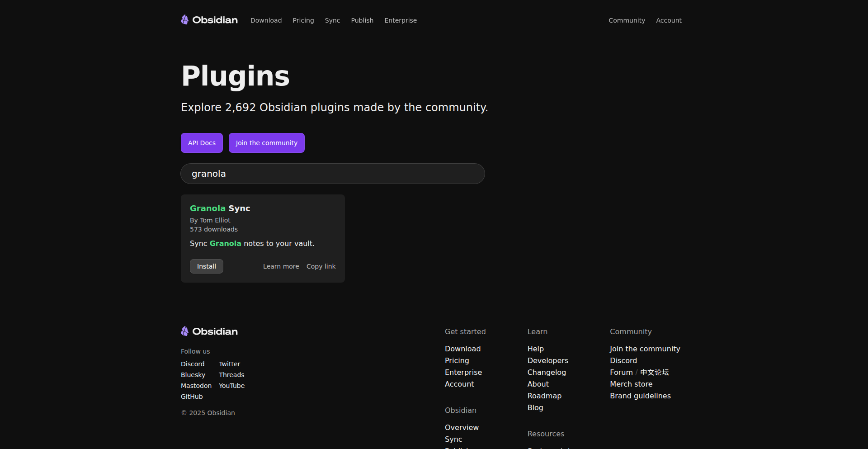Open Enterprise in the top navigation
The width and height of the screenshot is (868, 449).
coord(401,20)
